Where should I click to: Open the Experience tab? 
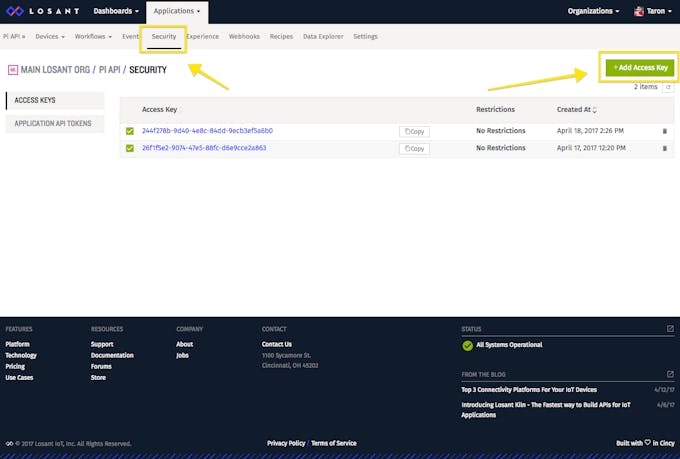(203, 36)
